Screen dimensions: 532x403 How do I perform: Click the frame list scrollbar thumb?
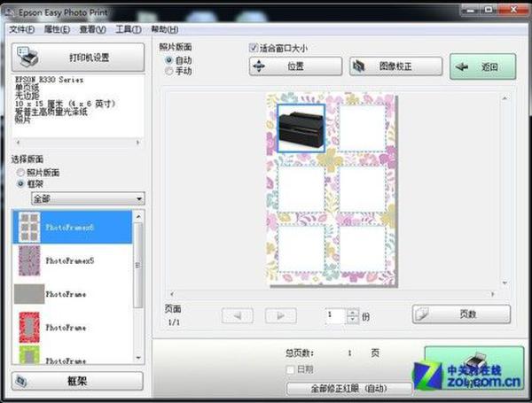point(138,265)
